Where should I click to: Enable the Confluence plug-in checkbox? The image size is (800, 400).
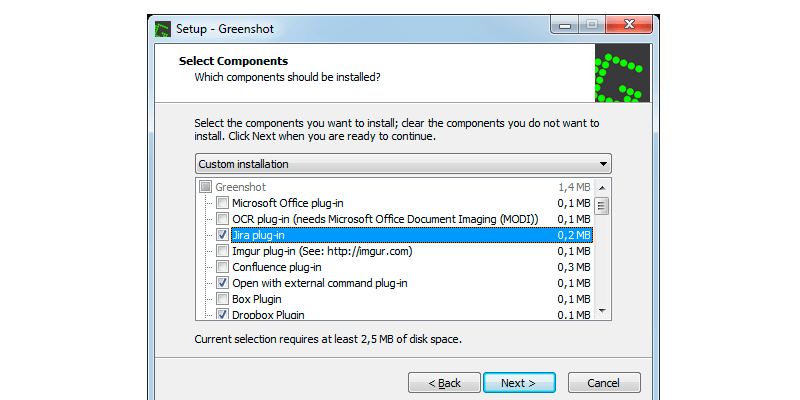click(222, 267)
